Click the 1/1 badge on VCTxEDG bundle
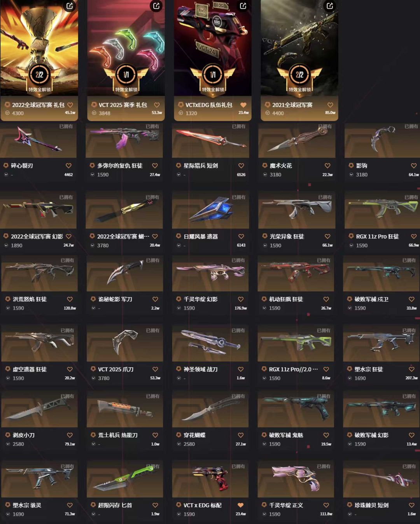Screen dimensions: 420x524 click(213, 79)
